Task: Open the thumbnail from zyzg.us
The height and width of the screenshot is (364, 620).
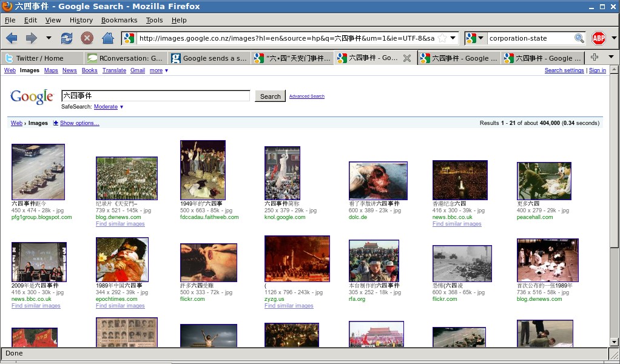Action: tap(297, 259)
